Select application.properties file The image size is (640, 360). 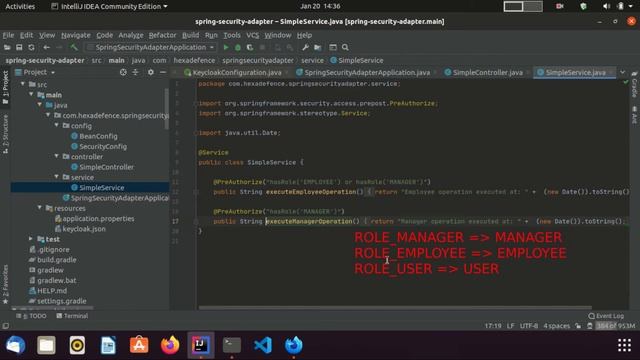(98, 218)
